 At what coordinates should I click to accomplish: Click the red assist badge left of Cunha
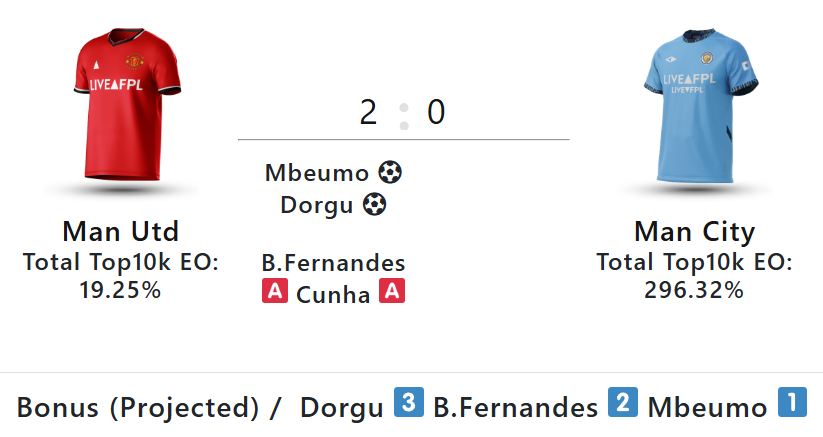point(274,292)
